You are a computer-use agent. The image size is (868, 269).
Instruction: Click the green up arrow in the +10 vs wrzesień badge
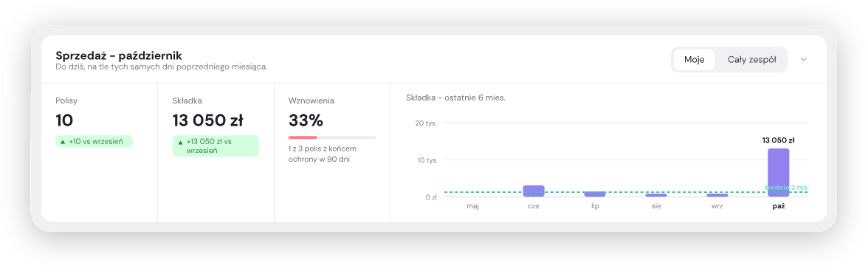(x=63, y=142)
